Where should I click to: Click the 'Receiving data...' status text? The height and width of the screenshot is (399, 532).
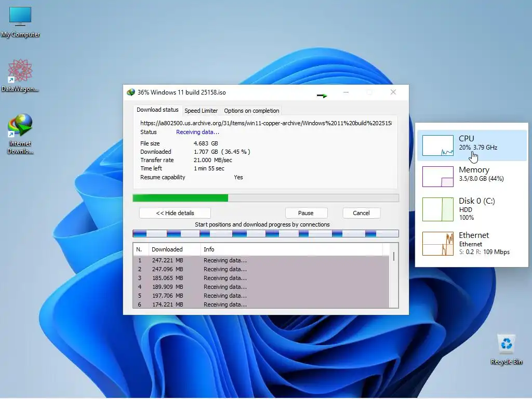[197, 132]
